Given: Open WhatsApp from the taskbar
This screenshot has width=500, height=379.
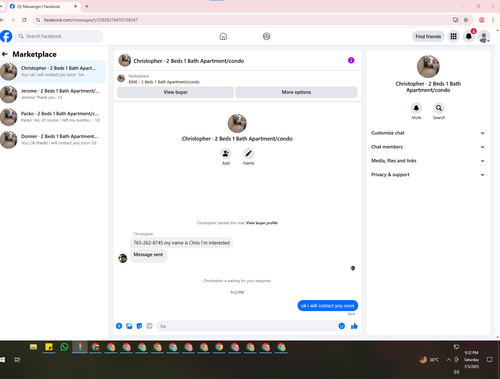Looking at the screenshot, I should click(x=64, y=347).
